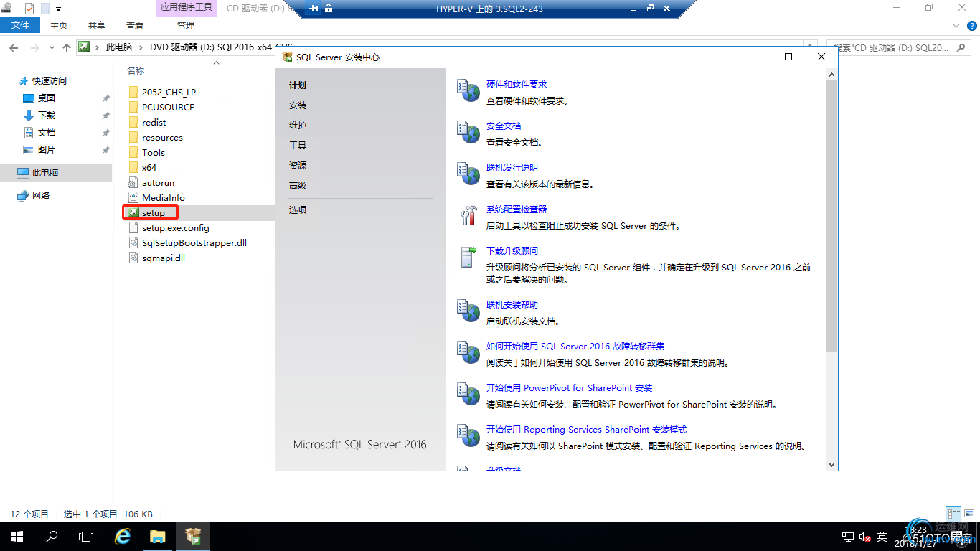Click 此电脑 in the address bar path
Viewport: 980px width, 551px height.
tap(119, 47)
